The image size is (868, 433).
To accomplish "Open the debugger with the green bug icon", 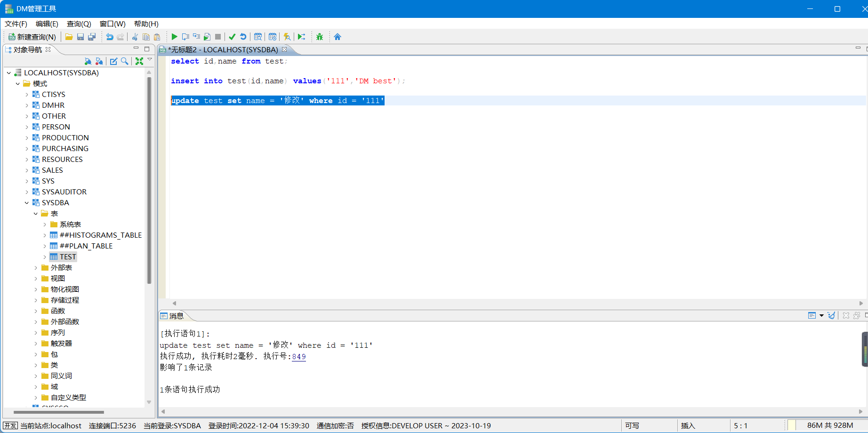I will 320,37.
